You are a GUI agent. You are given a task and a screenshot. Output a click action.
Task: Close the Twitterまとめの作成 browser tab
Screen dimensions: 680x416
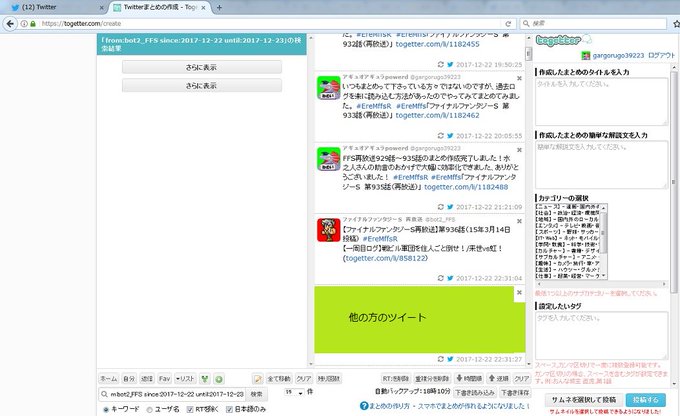coord(203,7)
